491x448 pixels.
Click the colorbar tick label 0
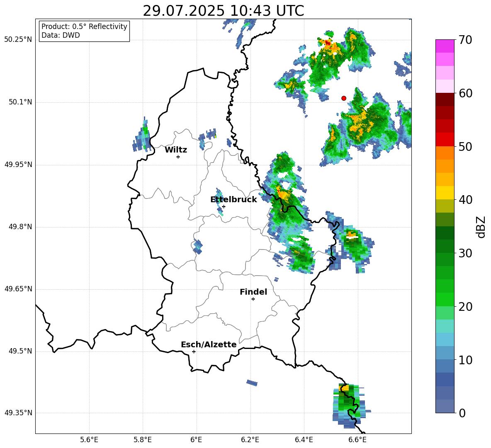(x=462, y=413)
